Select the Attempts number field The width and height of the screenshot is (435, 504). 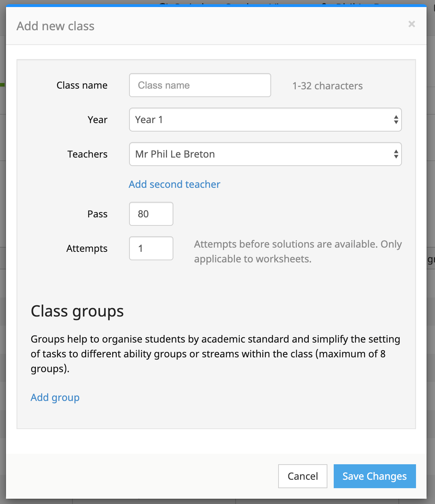(151, 248)
